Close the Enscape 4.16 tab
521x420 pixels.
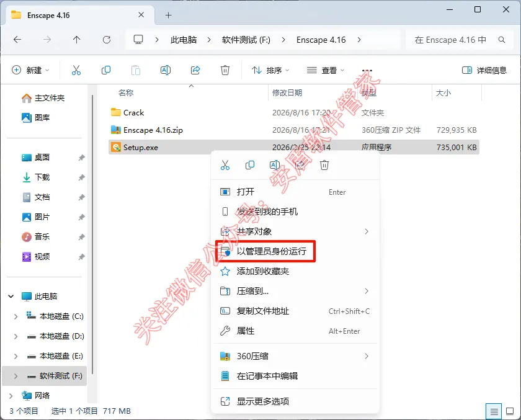pyautogui.click(x=141, y=15)
